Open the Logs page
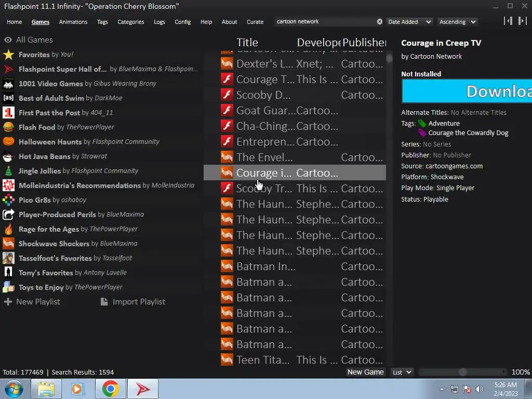532x399 pixels. 159,22
